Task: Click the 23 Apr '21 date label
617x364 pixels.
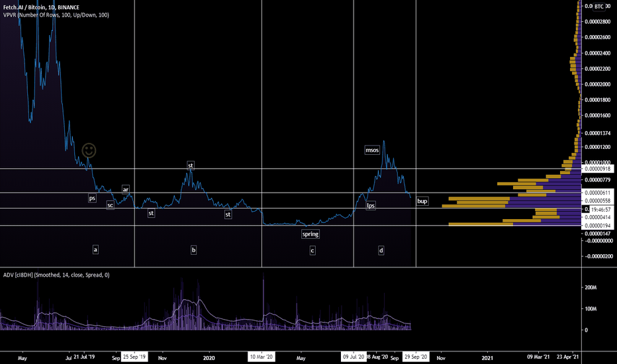Action: point(568,357)
